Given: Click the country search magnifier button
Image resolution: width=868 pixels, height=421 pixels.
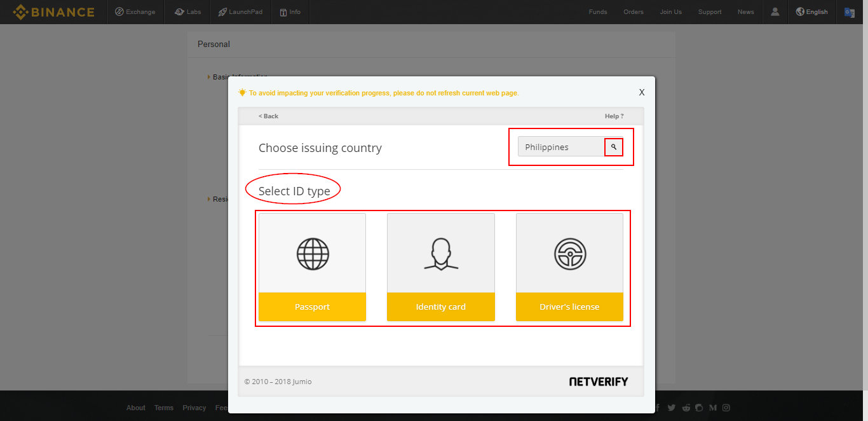Looking at the screenshot, I should coord(614,147).
